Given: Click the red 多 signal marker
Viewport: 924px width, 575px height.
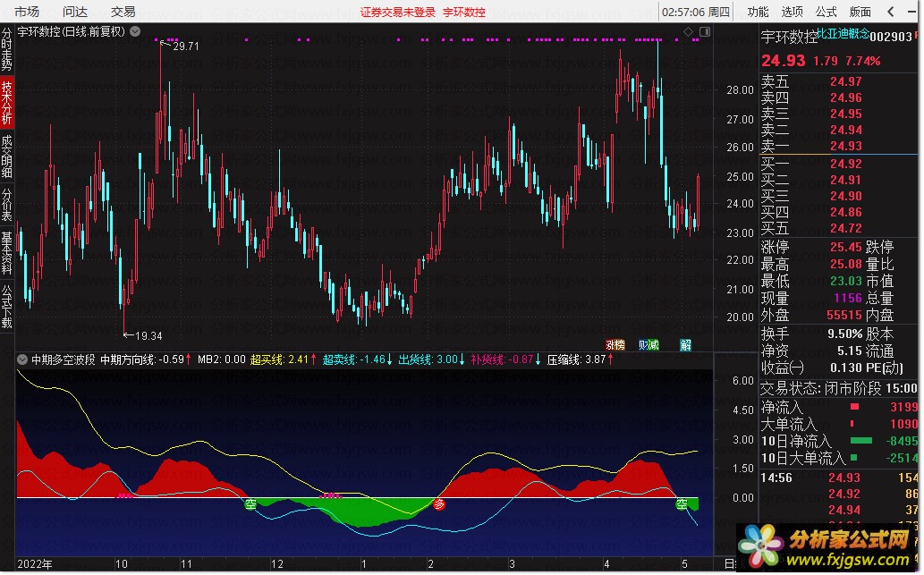Looking at the screenshot, I should 439,503.
